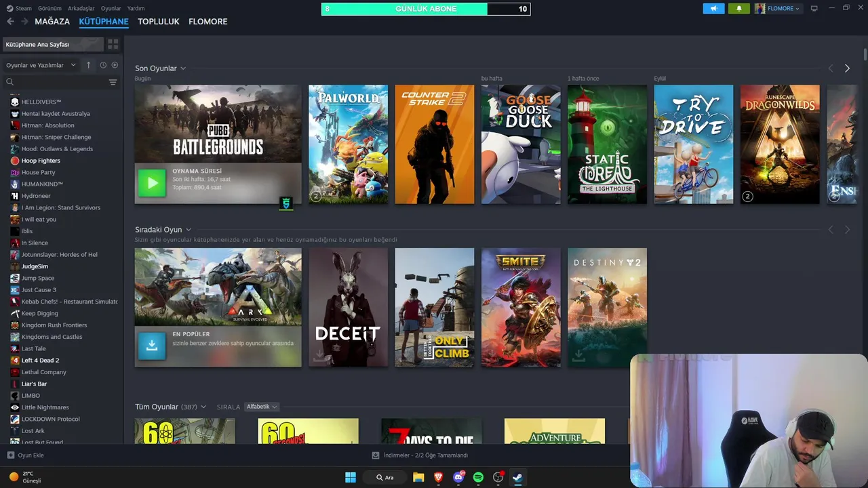Open the FLOMORE account dropdown
This screenshot has height=488, width=868.
click(777, 8)
